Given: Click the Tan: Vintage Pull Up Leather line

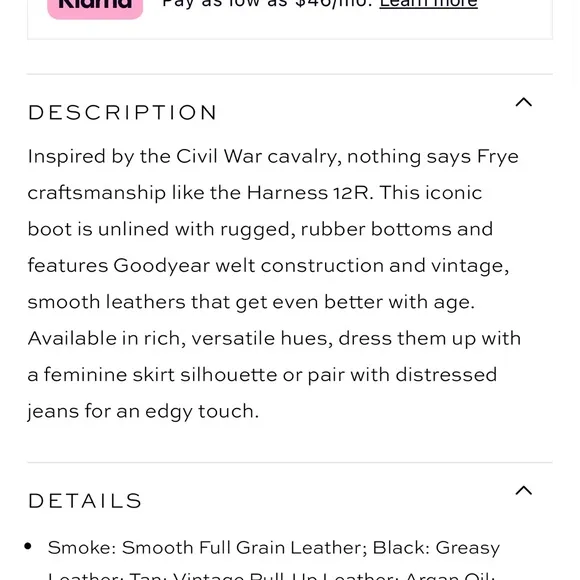Looking at the screenshot, I should (x=264, y=576).
